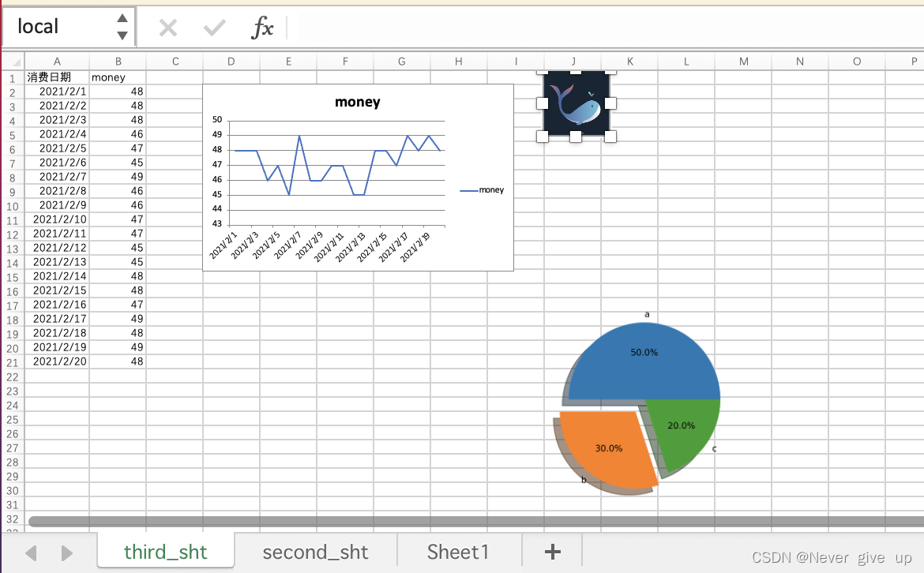Click cell with date 2021/2/1
This screenshot has height=573, width=924.
(57, 92)
